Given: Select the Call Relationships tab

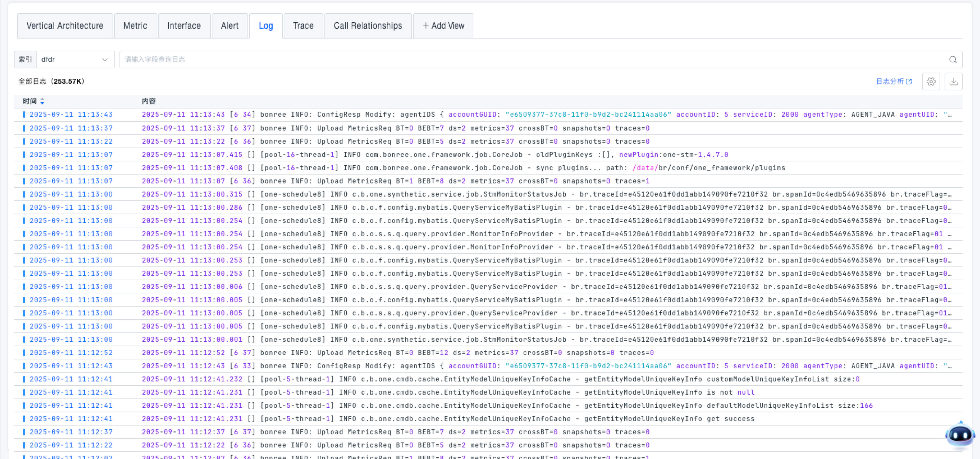Looking at the screenshot, I should (x=367, y=26).
